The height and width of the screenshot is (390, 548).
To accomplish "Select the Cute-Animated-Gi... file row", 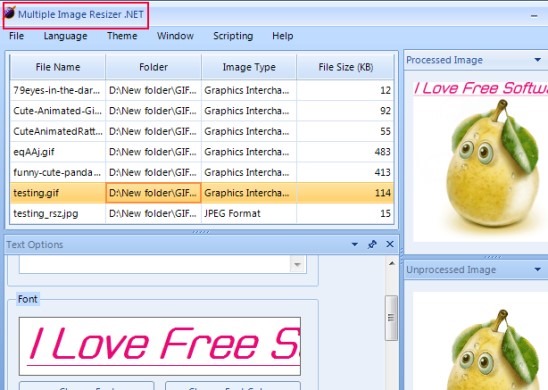I will [202, 111].
